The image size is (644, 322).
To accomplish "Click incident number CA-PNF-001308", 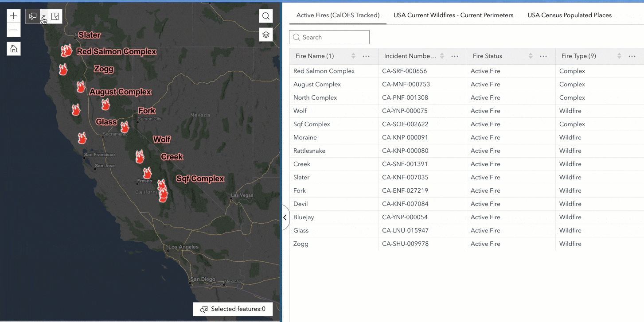I will [x=405, y=97].
